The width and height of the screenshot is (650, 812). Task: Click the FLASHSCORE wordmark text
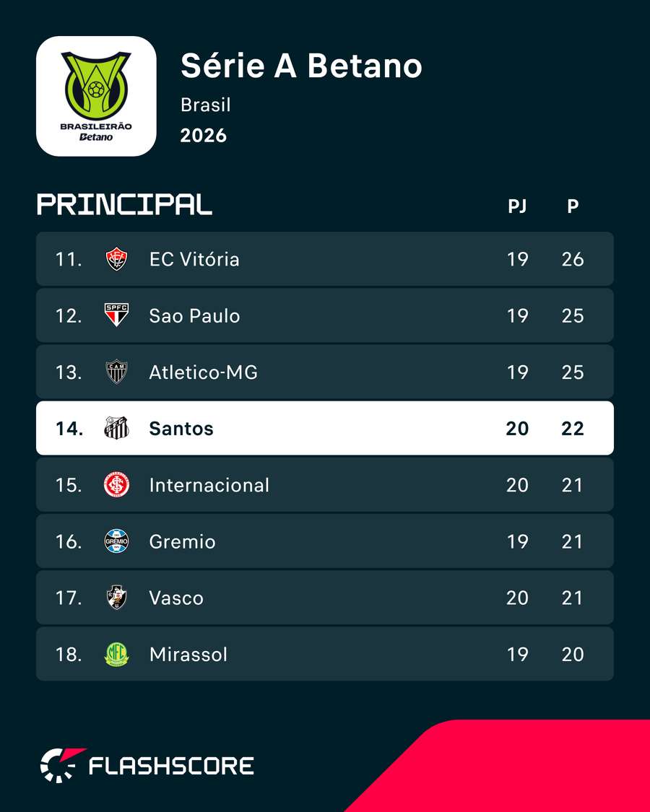tap(172, 766)
